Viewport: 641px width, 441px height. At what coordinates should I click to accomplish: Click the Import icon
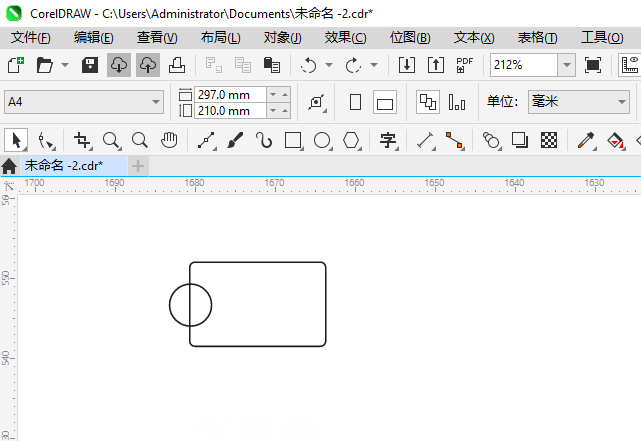[x=407, y=65]
